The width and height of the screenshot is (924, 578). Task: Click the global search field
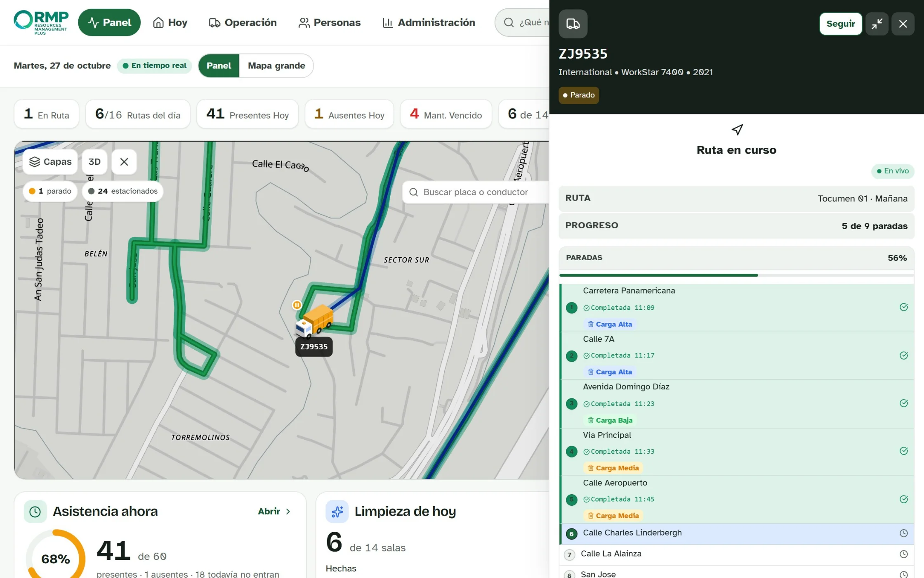click(x=522, y=22)
